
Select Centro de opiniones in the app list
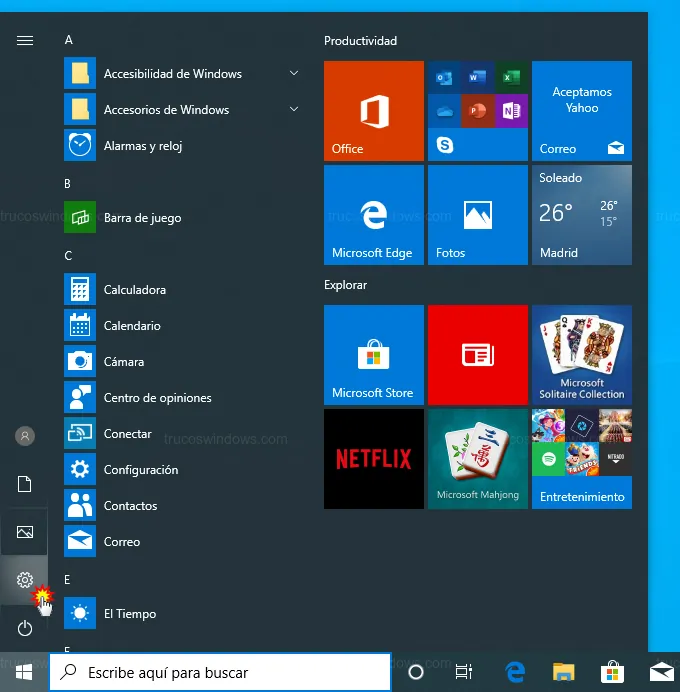click(x=157, y=398)
